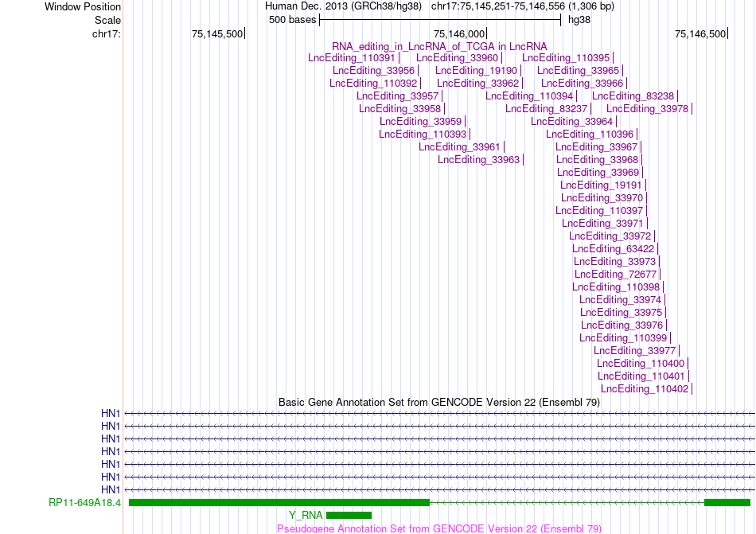
Task: Click the LncEditing_19190 item
Action: pyautogui.click(x=476, y=70)
